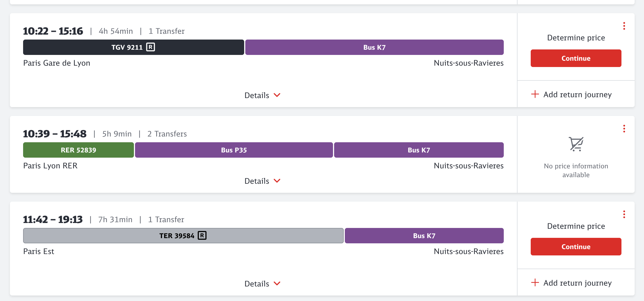Add return journey to 10:22 connection
Screen dimensions: 644x301
[577, 94]
